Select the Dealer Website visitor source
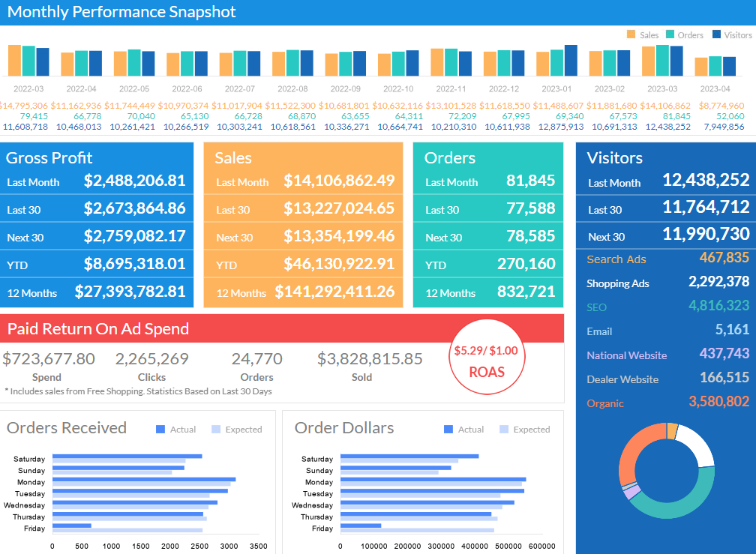 pyautogui.click(x=622, y=379)
